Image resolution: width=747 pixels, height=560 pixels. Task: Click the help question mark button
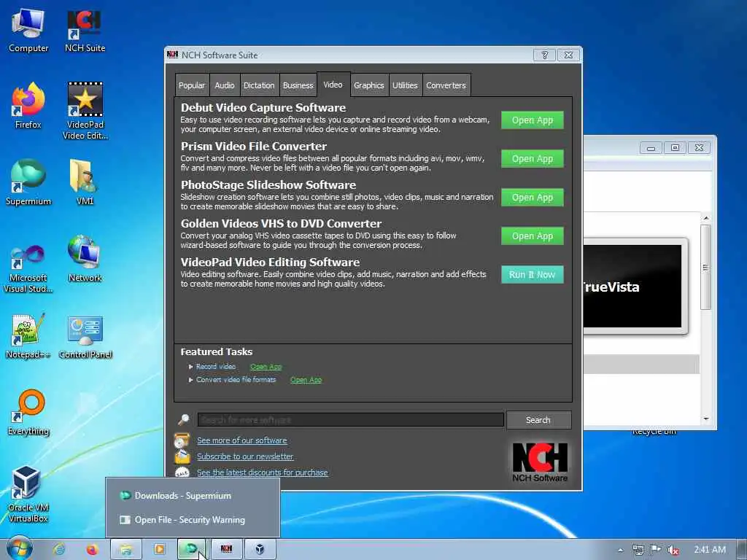click(544, 55)
